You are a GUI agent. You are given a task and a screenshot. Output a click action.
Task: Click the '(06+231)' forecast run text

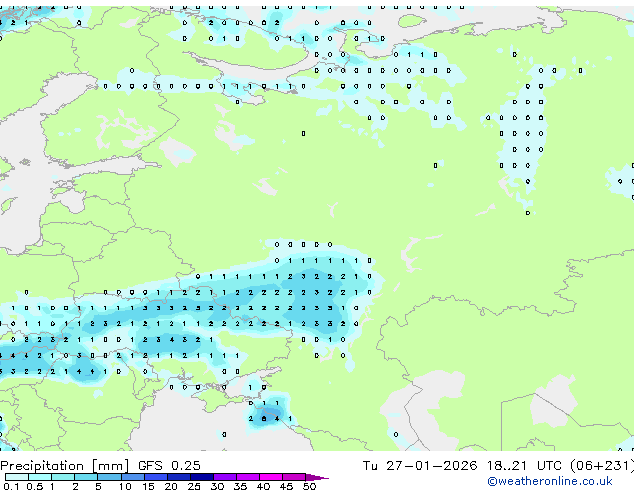602,466
